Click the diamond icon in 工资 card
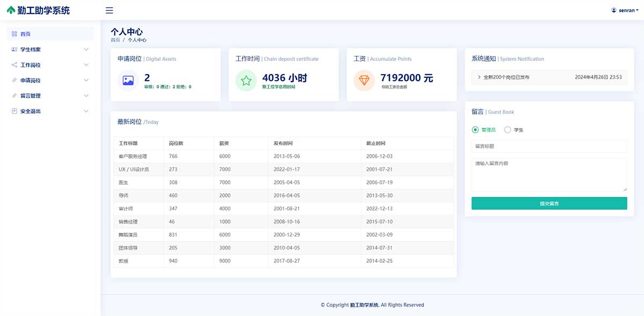644x316 pixels. [x=364, y=80]
